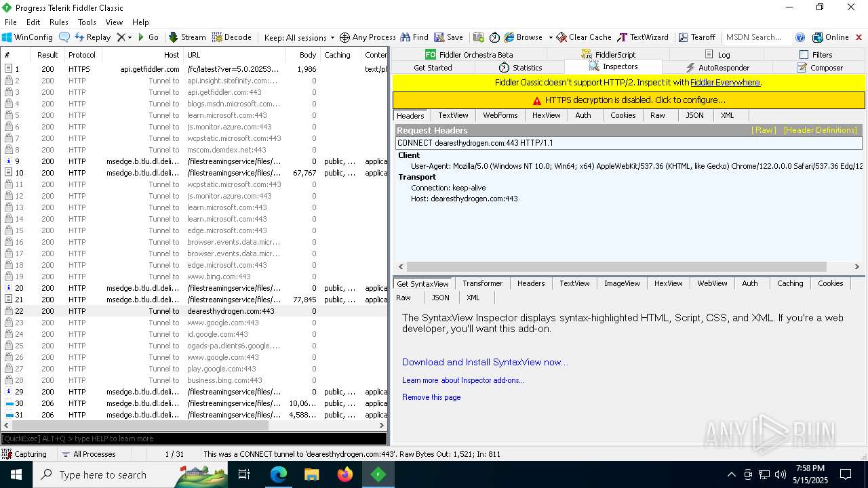Expand the Browse dropdown arrow

coord(550,37)
